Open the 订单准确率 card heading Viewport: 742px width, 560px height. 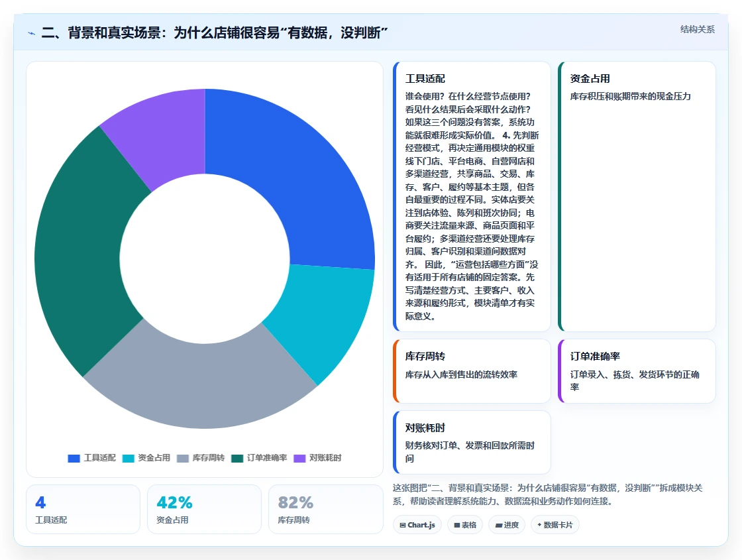click(x=595, y=356)
